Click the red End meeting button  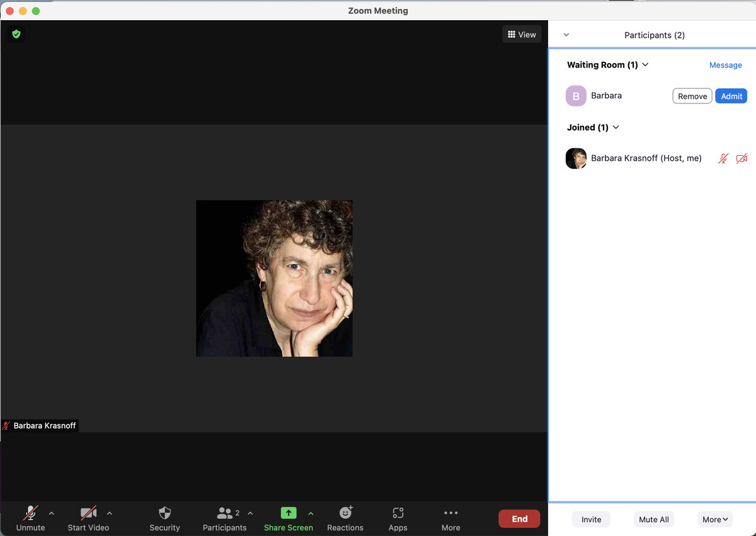coord(519,519)
